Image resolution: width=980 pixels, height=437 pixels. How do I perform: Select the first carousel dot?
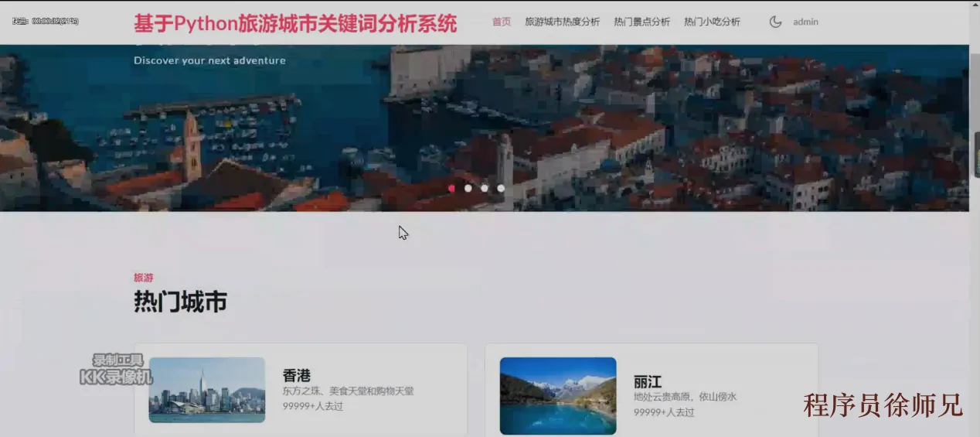(x=451, y=188)
